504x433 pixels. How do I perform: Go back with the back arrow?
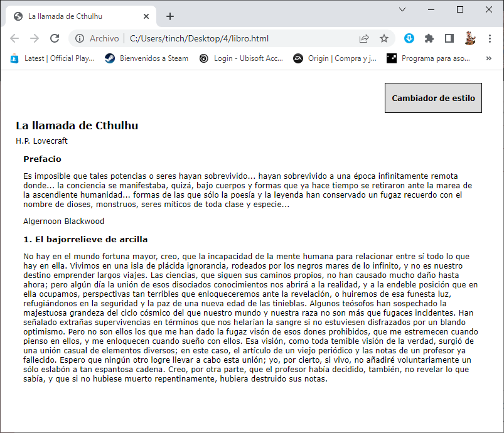tap(14, 38)
